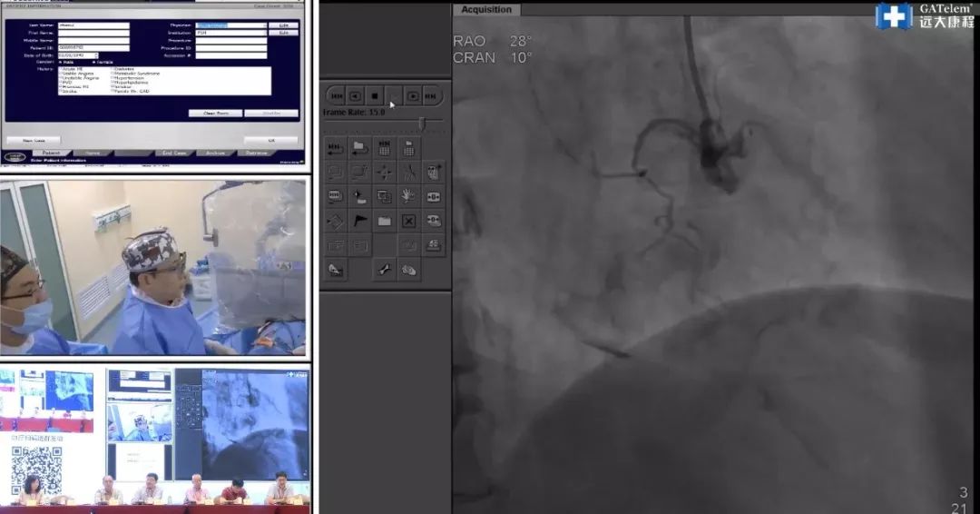The height and width of the screenshot is (514, 980).
Task: Select the vessel branch analysis icon
Action: (408, 172)
